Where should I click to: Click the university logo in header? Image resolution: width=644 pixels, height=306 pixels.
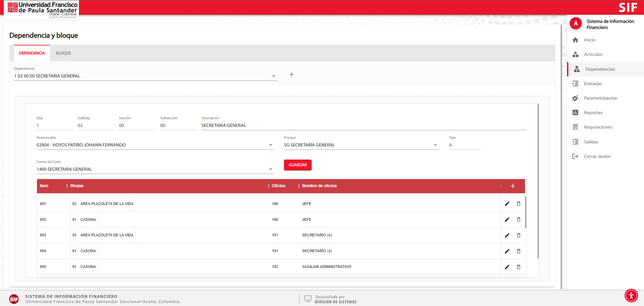click(x=42, y=10)
